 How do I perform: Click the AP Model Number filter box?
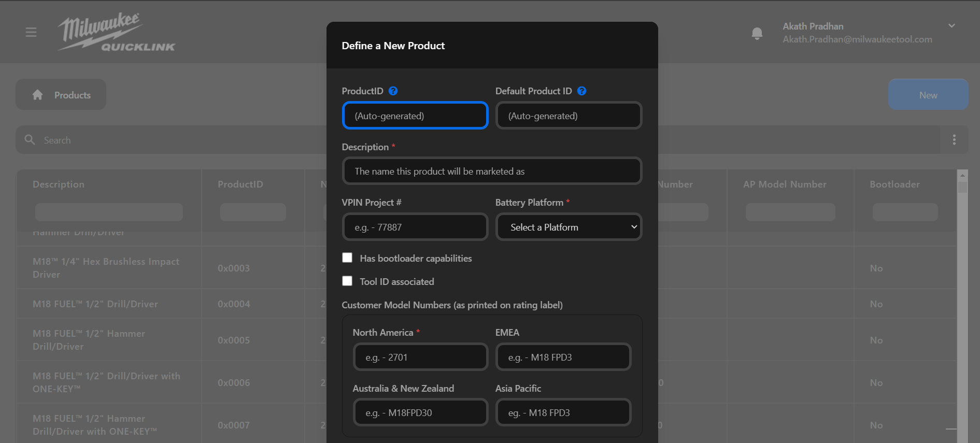[x=790, y=212]
